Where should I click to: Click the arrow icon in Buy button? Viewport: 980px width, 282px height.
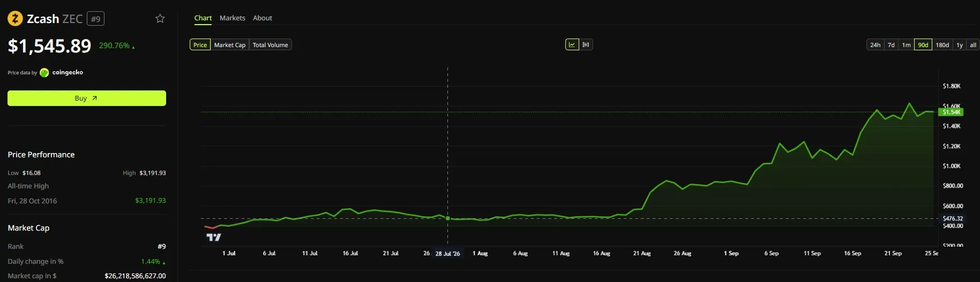pyautogui.click(x=95, y=98)
